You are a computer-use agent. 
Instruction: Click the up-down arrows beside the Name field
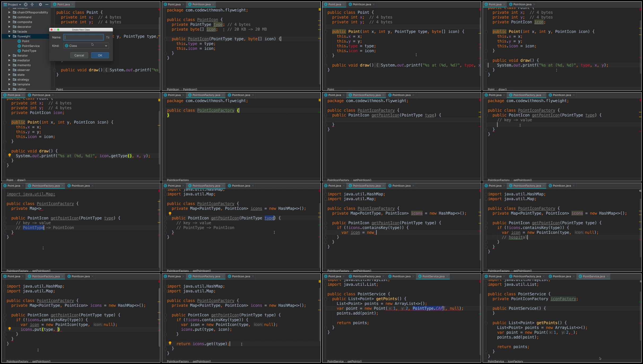point(108,37)
